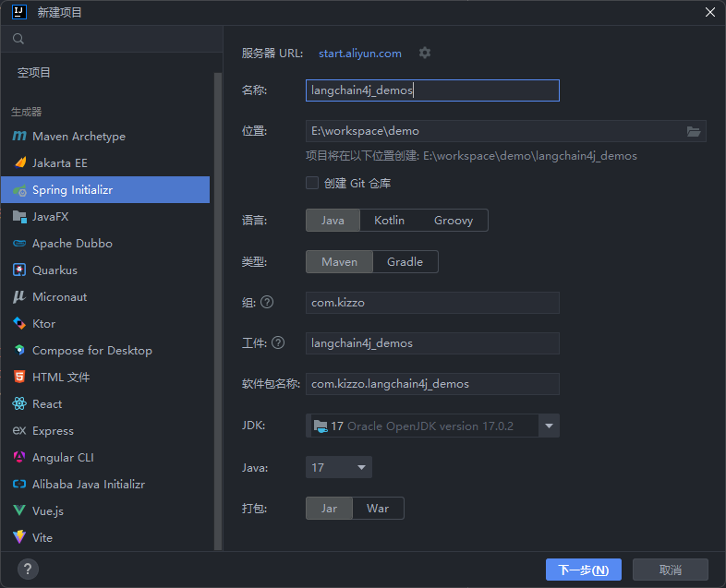Click the Vue.js logo icon
726x588 pixels.
point(19,510)
